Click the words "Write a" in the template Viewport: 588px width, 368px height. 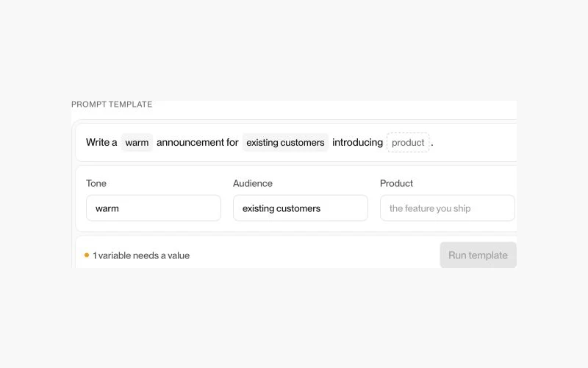point(101,143)
